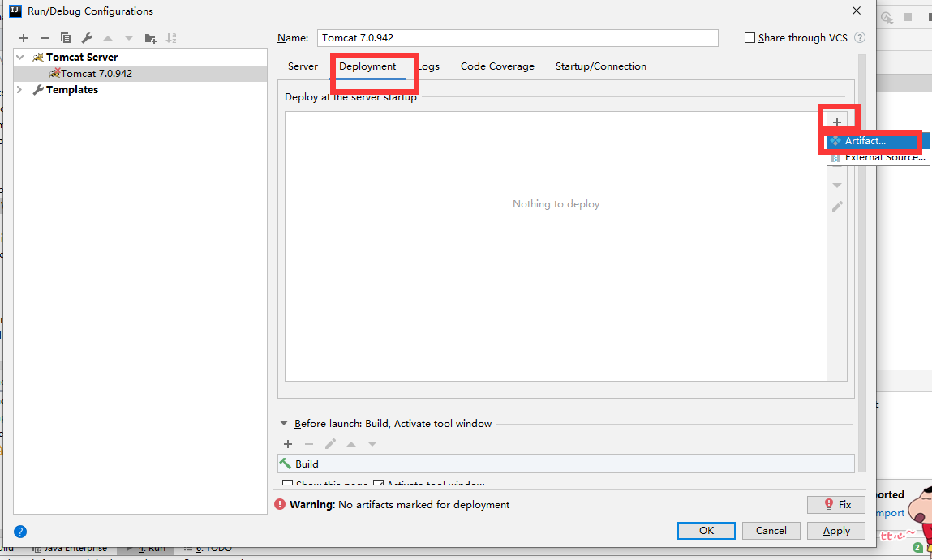Move deployment item down arrow
This screenshot has width=932, height=560.
[837, 186]
